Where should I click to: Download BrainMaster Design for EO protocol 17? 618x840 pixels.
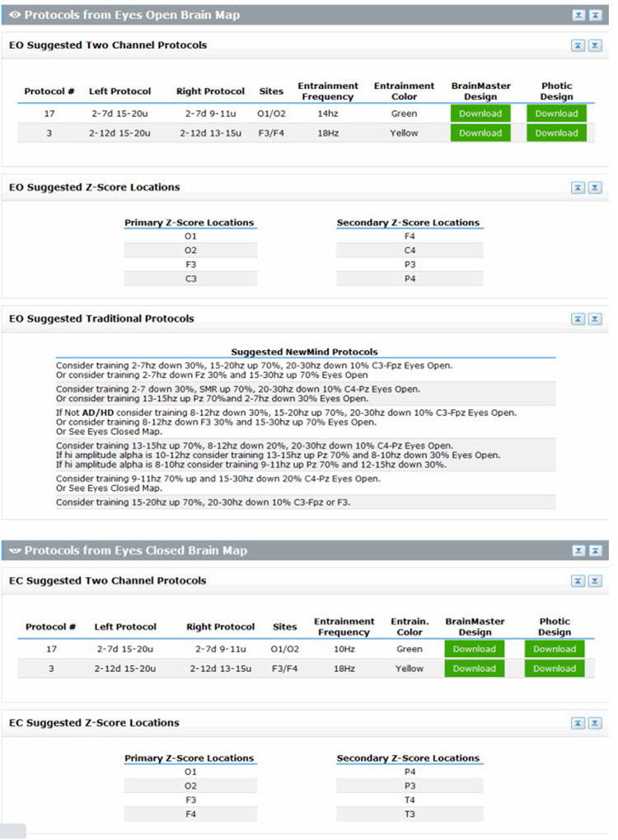pos(480,114)
